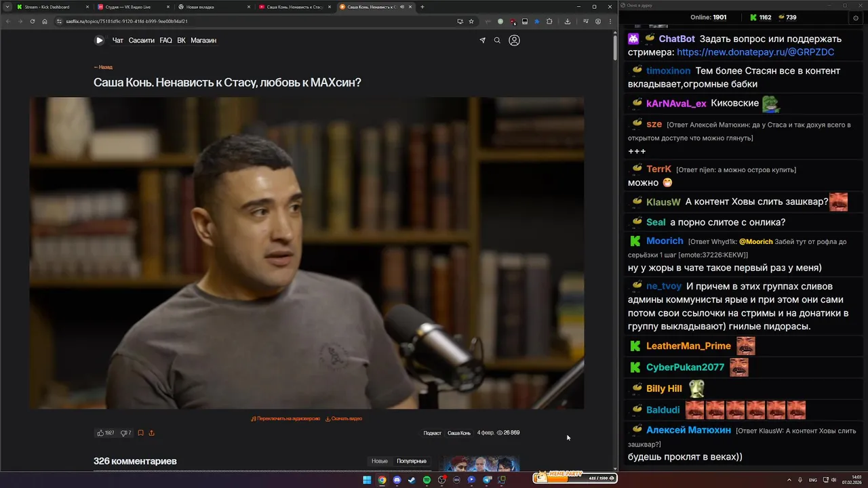Click the browser back arrow
This screenshot has height=488, width=868.
pyautogui.click(x=8, y=21)
